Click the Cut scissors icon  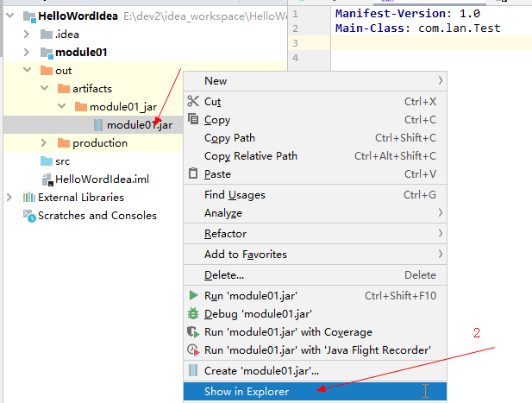coord(193,101)
